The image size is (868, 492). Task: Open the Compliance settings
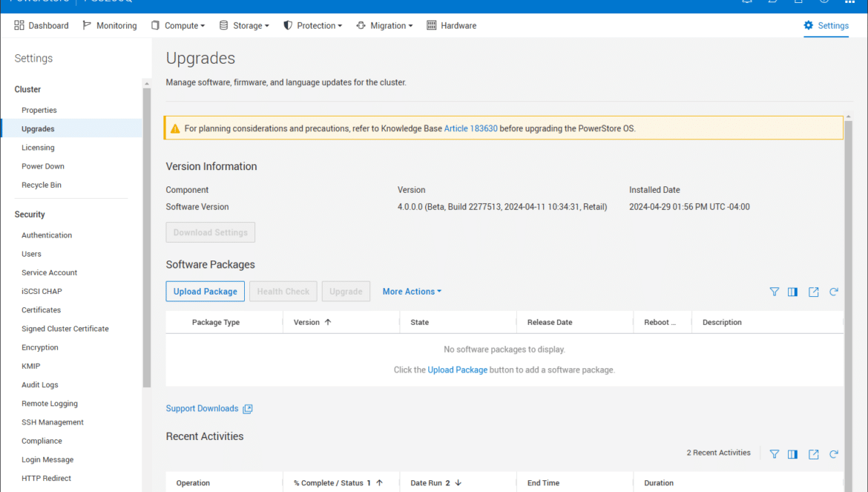pyautogui.click(x=42, y=441)
